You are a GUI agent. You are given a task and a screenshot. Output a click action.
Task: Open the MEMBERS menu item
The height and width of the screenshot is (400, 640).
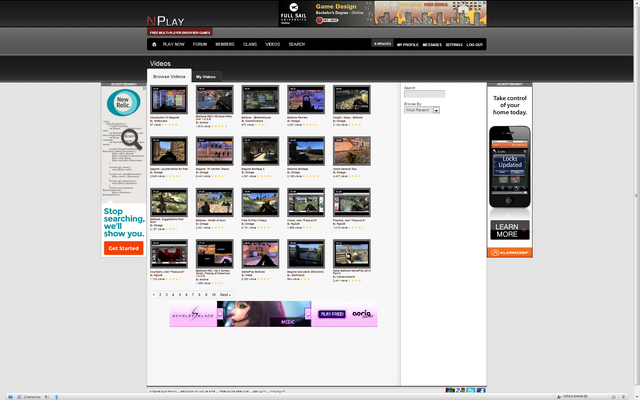pos(225,44)
